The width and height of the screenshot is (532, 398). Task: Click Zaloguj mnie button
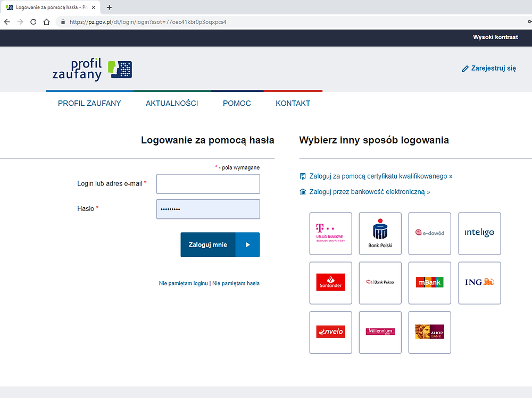(220, 245)
